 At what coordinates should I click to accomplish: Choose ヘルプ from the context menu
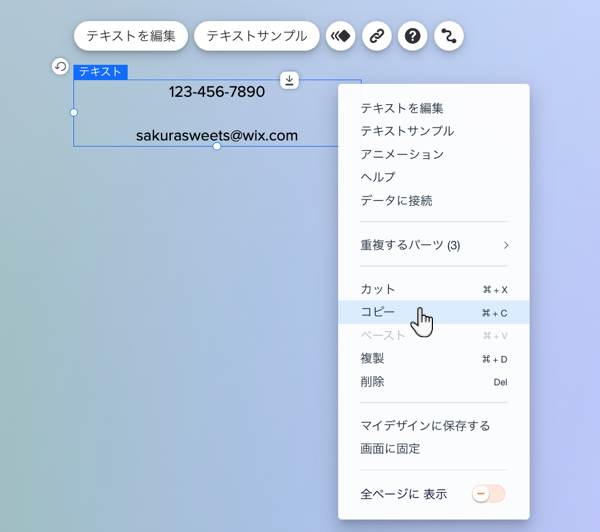coord(434,177)
